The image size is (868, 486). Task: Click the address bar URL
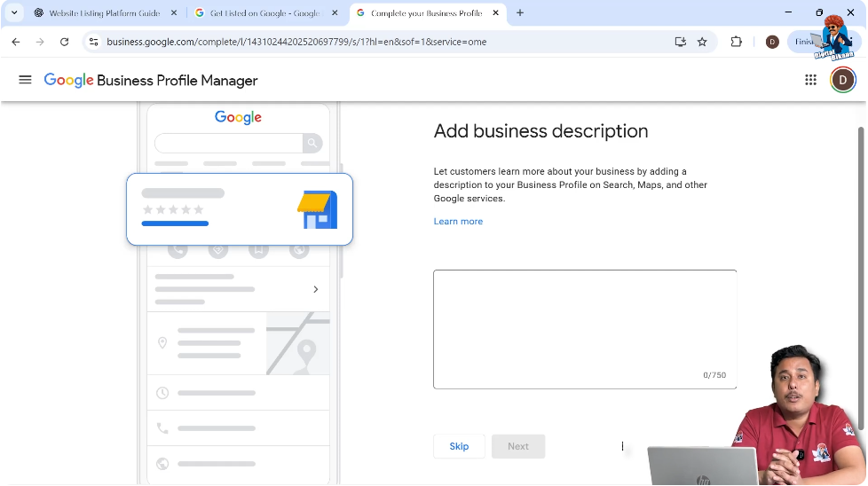coord(296,42)
